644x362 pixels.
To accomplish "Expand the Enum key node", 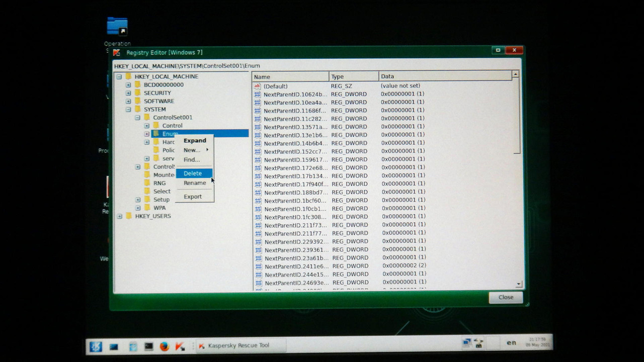I will 147,134.
